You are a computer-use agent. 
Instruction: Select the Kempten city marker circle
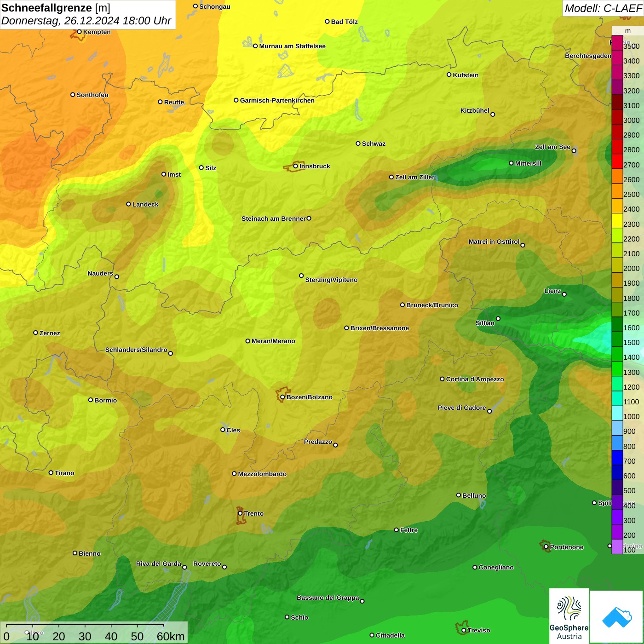(79, 32)
